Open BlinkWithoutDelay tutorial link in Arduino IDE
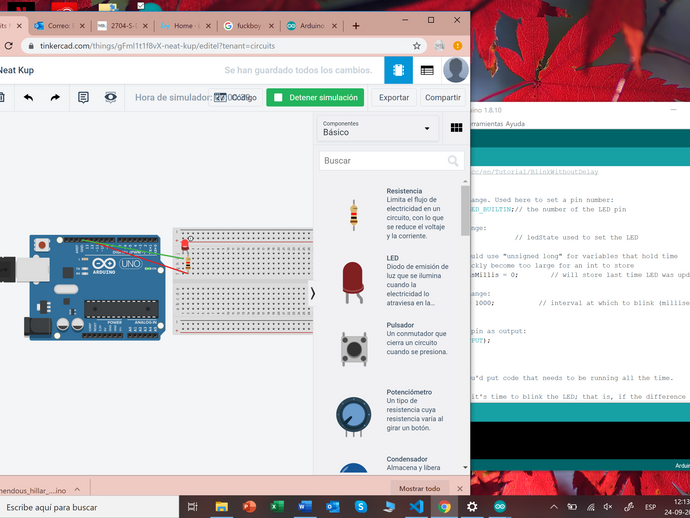 click(534, 172)
